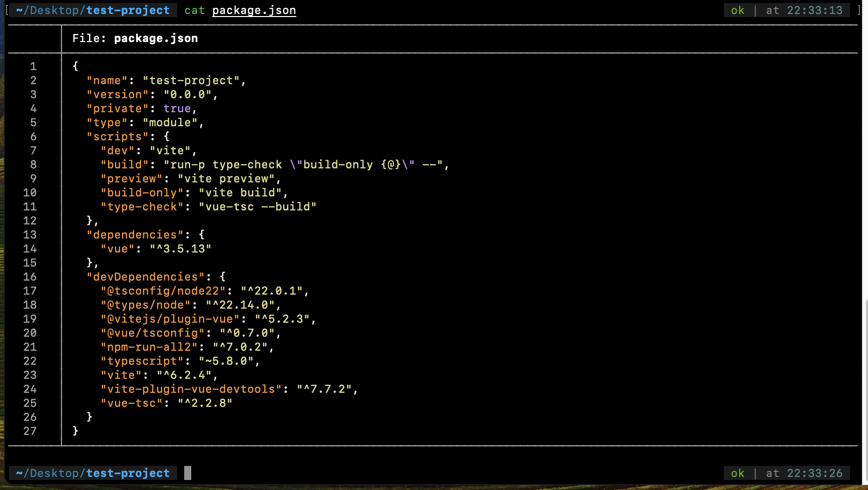Click the "scripts" key
The width and height of the screenshot is (868, 490).
118,137
